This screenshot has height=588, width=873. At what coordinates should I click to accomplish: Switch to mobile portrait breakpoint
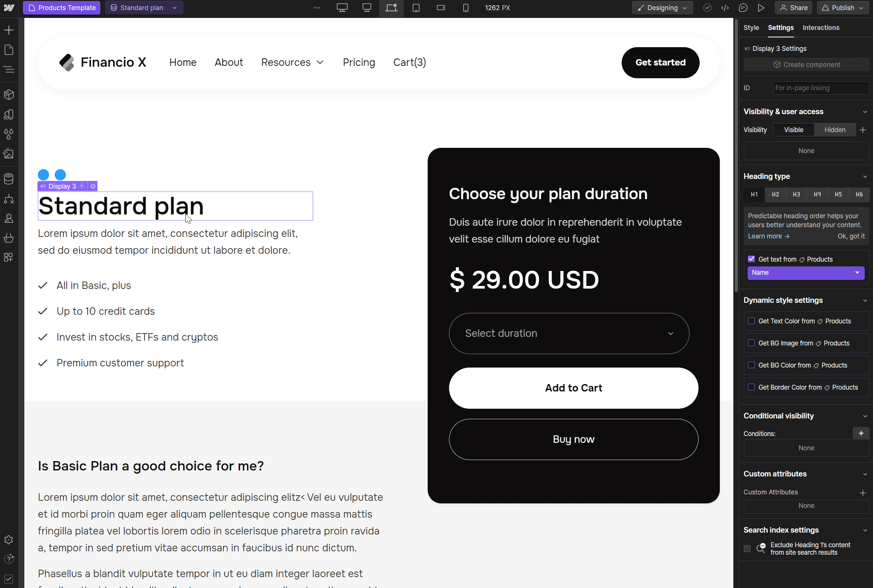(466, 7)
